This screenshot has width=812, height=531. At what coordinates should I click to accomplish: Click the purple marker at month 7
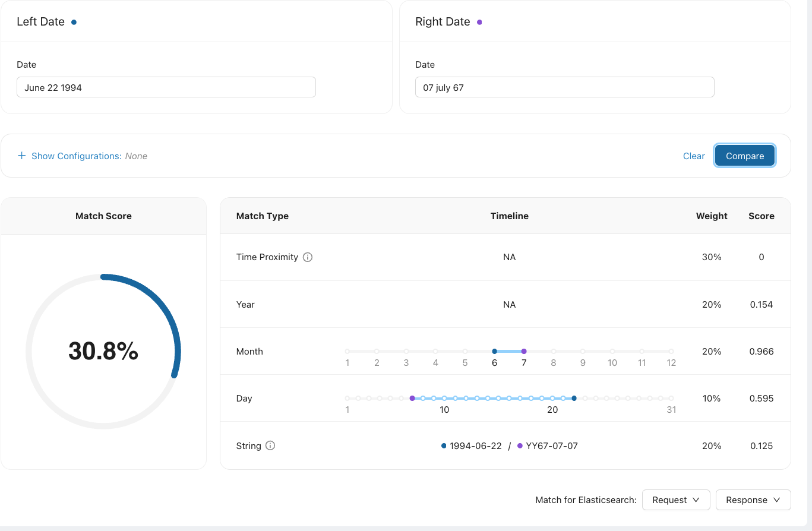524,351
